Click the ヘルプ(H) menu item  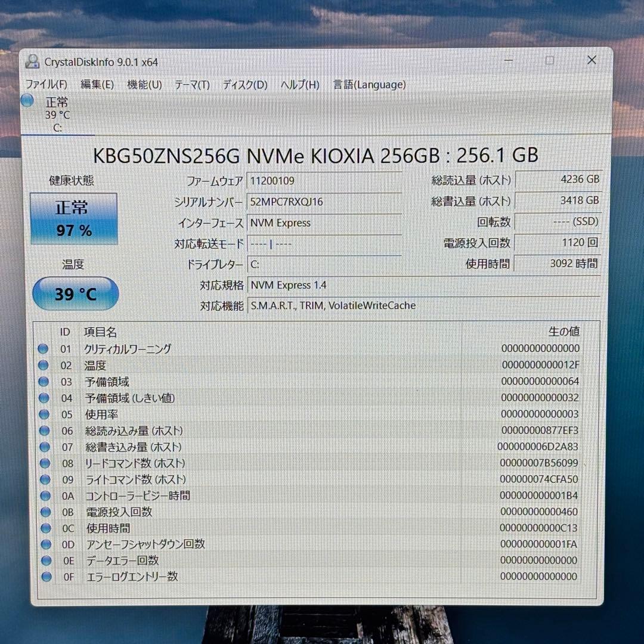tap(301, 85)
